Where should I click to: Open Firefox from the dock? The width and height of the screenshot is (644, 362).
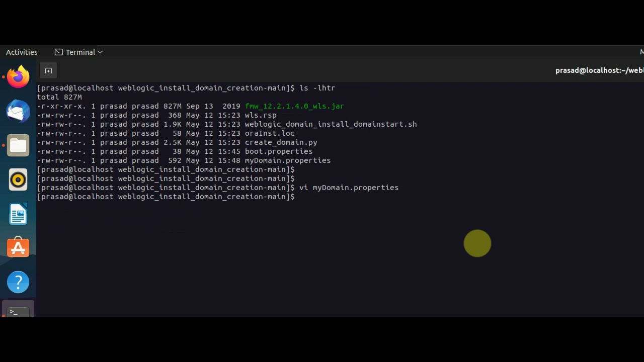pyautogui.click(x=18, y=77)
